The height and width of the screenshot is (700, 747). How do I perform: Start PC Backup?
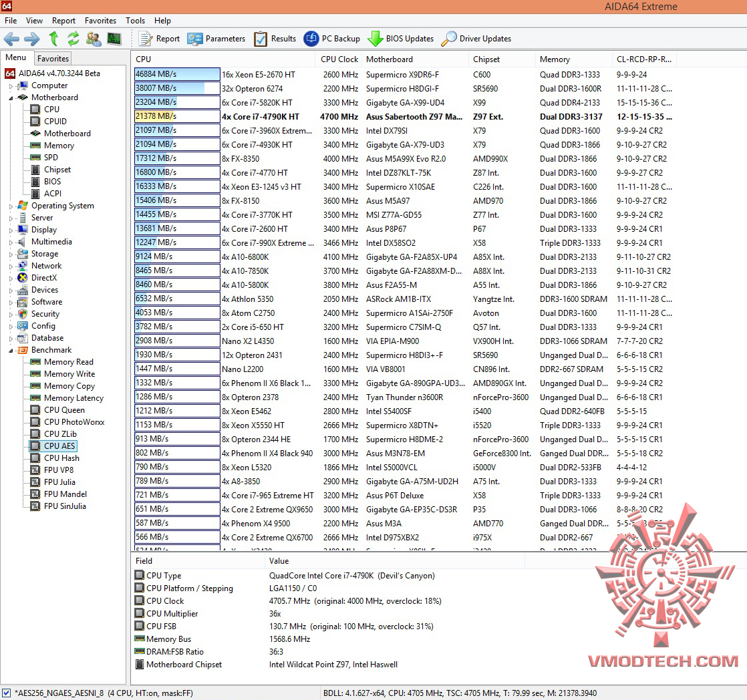pyautogui.click(x=331, y=39)
